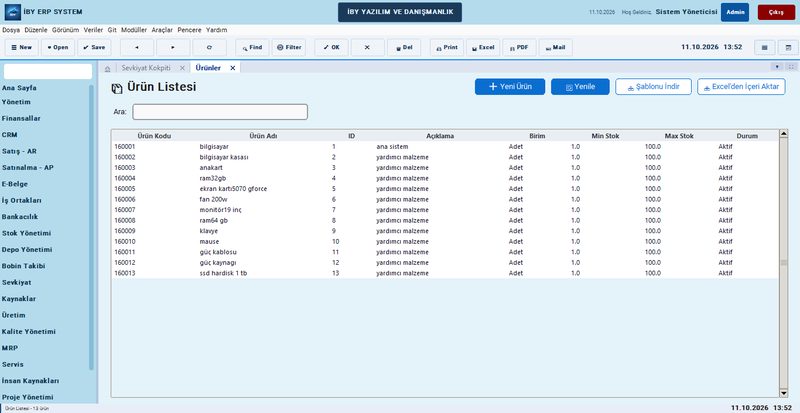Open Kalite Yönetimi in sidebar

click(29, 332)
